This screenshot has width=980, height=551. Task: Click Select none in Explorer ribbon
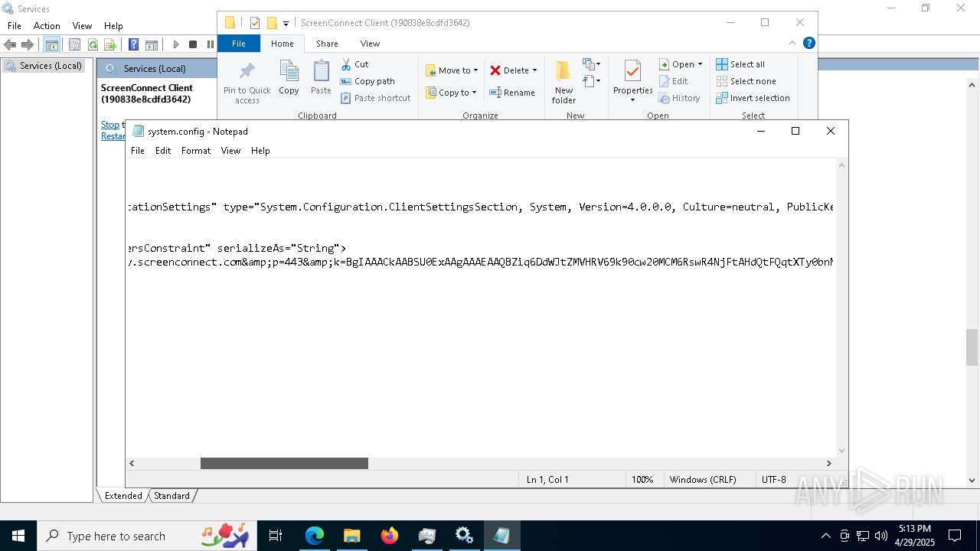coord(746,81)
